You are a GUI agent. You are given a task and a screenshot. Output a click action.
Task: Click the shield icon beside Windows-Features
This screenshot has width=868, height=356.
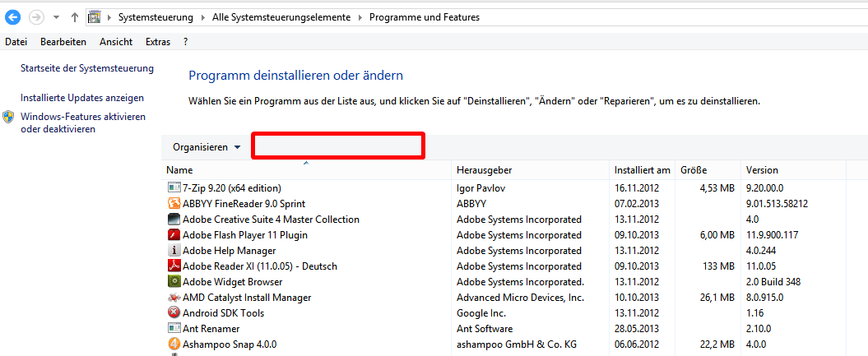[8, 117]
